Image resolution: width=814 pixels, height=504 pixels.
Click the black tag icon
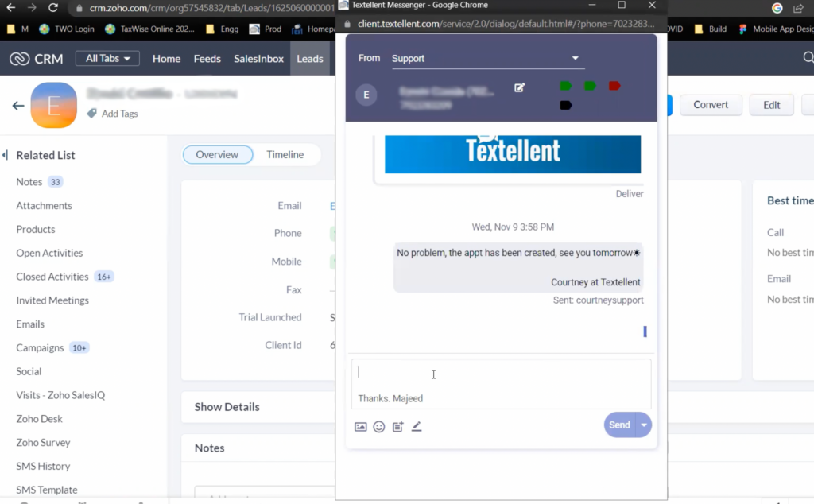[x=565, y=106]
